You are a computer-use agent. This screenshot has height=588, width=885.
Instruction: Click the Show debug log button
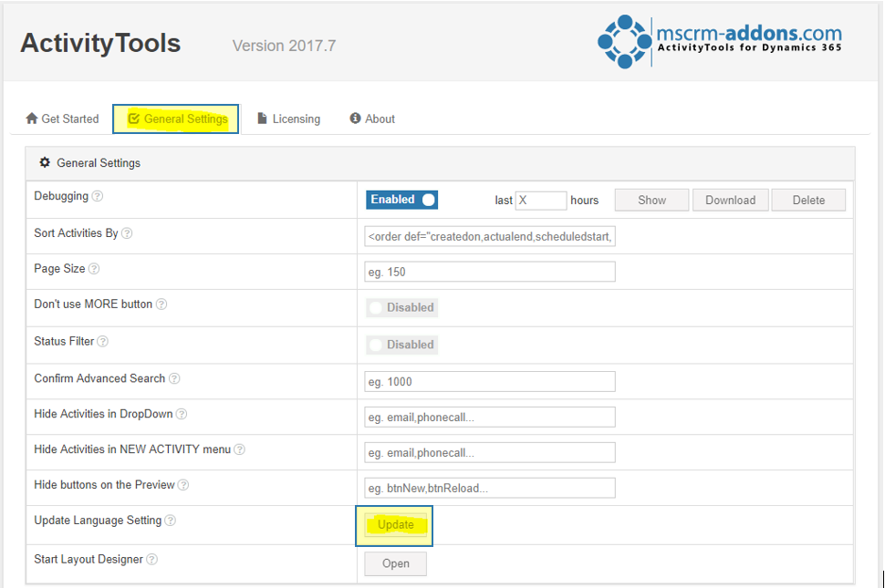[x=652, y=201]
